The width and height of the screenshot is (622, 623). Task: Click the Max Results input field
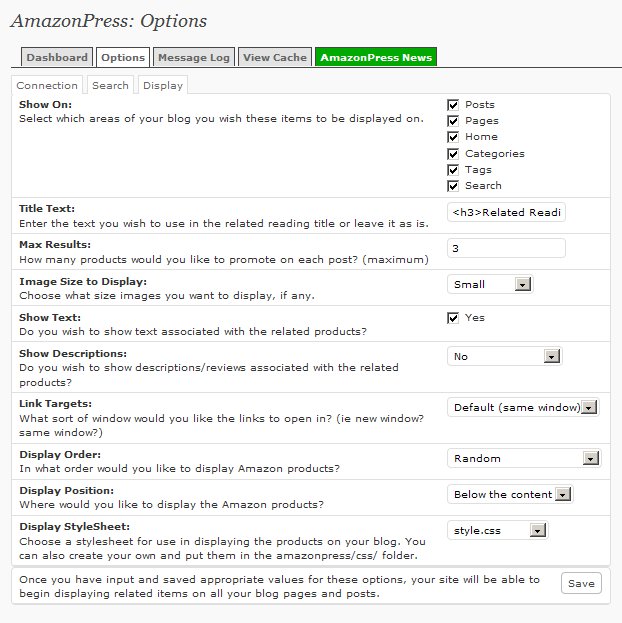(506, 248)
